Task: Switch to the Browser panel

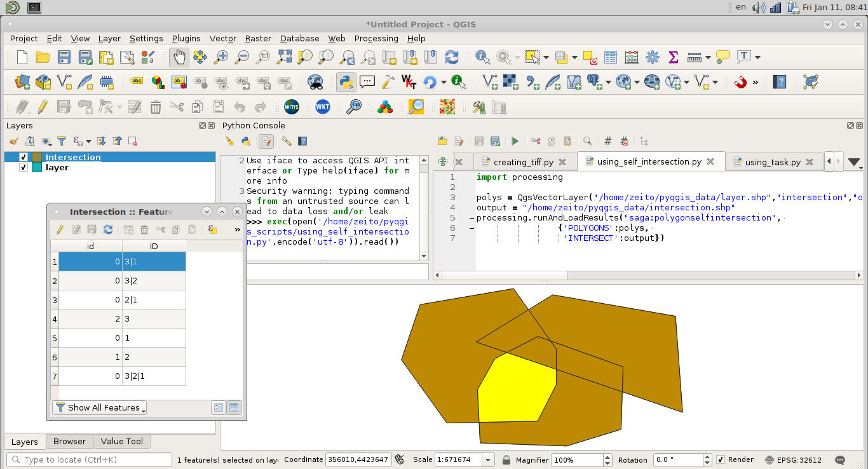Action: tap(69, 441)
